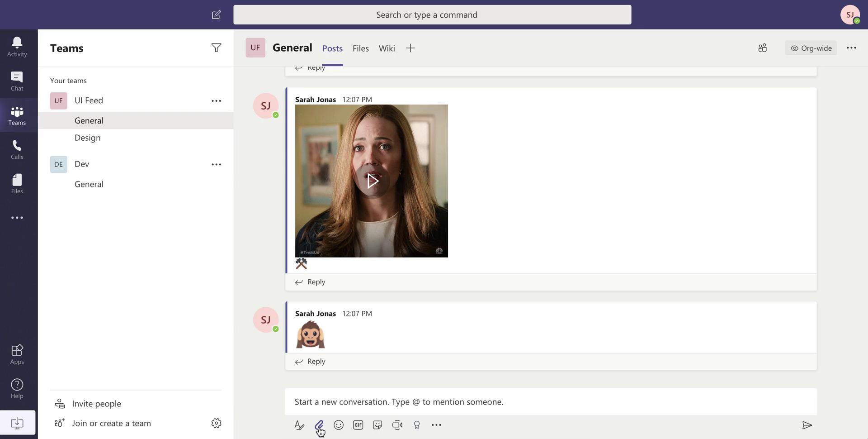Open the Activity bell in sidebar
Image resolution: width=868 pixels, height=439 pixels.
coord(17,47)
